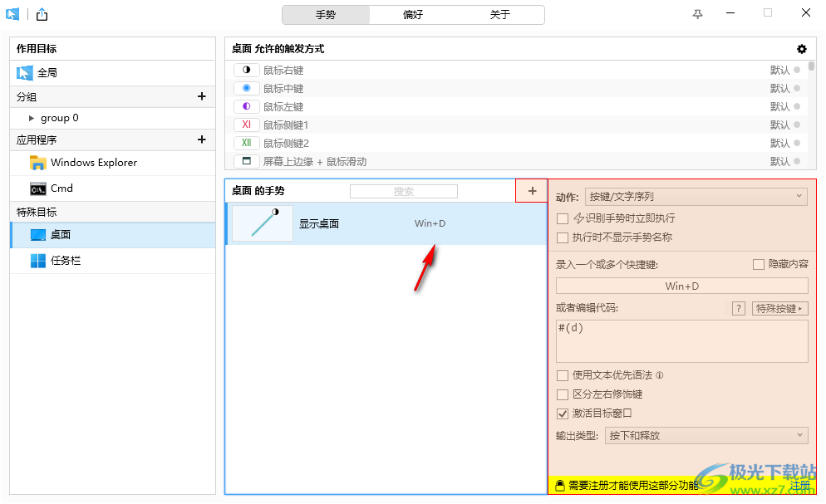Click the #(d) code editor box
Image resolution: width=826 pixels, height=504 pixels.
coord(681,341)
